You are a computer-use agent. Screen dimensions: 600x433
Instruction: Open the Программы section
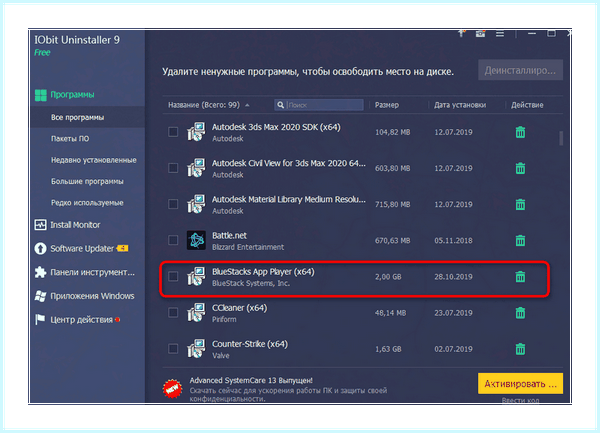pos(72,95)
